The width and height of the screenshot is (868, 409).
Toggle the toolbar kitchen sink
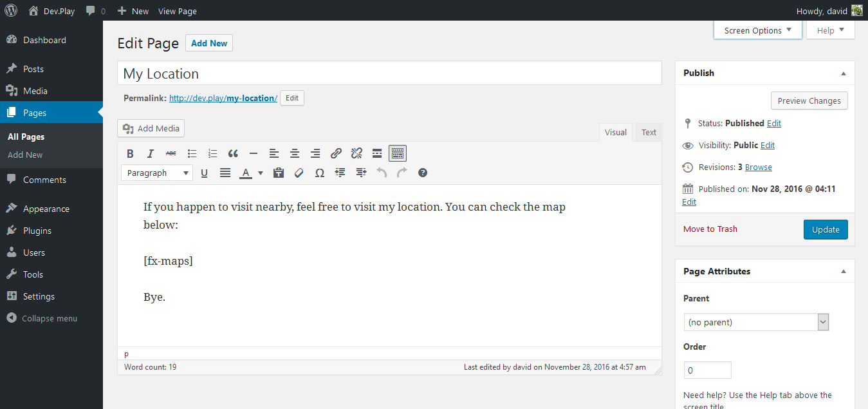coord(398,153)
